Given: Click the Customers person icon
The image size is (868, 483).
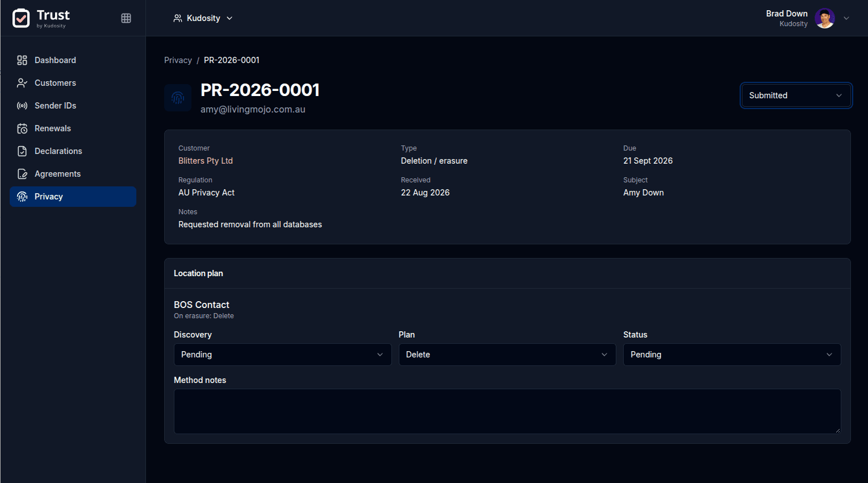Looking at the screenshot, I should coord(22,83).
